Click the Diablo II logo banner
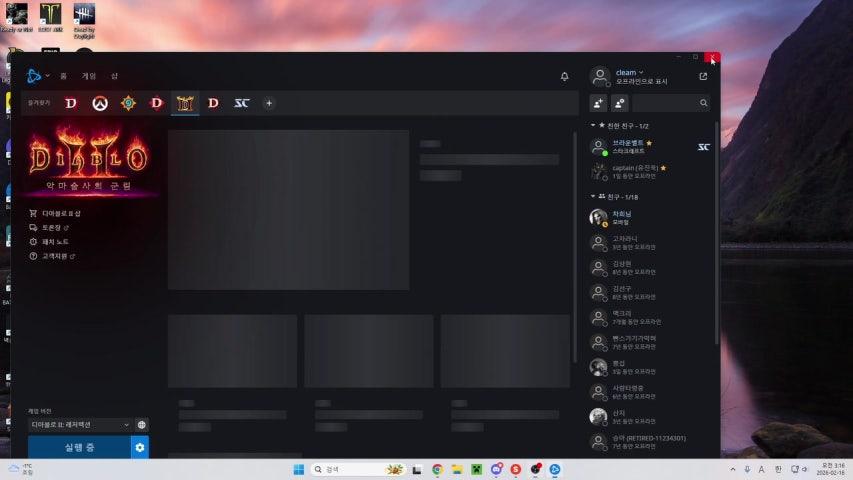853x480 pixels. point(89,159)
